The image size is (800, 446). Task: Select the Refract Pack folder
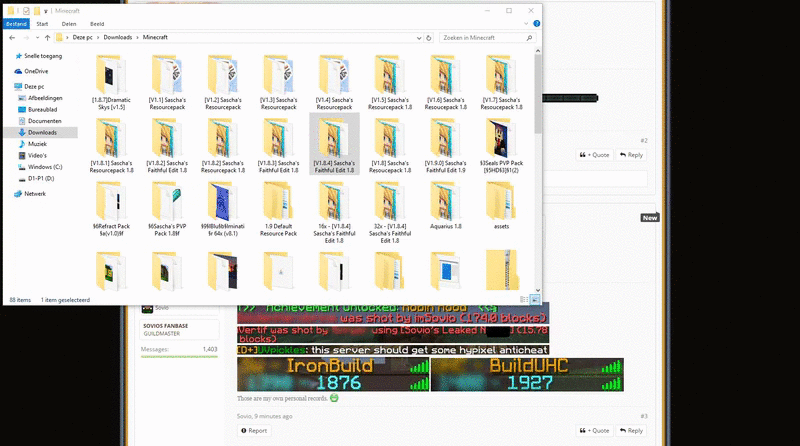pyautogui.click(x=111, y=209)
